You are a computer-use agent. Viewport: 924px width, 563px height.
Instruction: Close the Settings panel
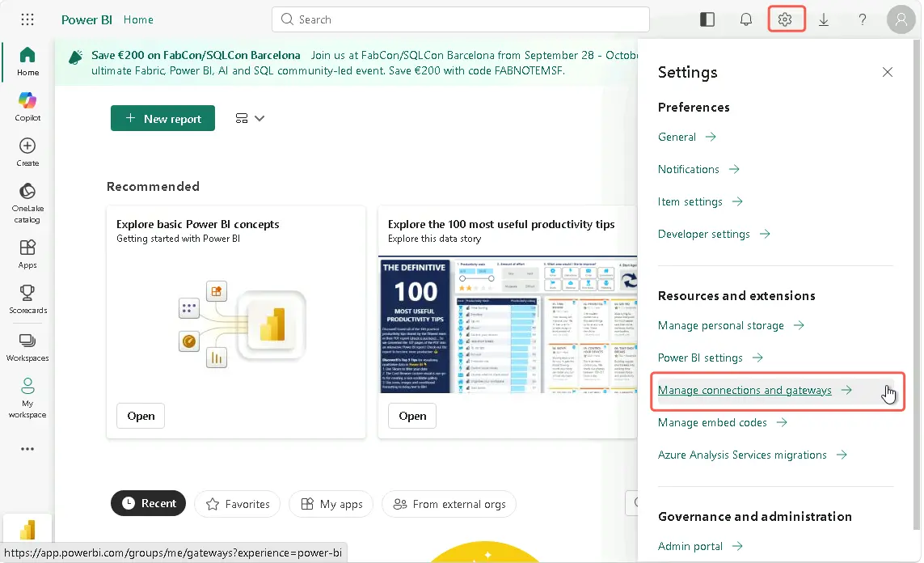click(x=888, y=73)
